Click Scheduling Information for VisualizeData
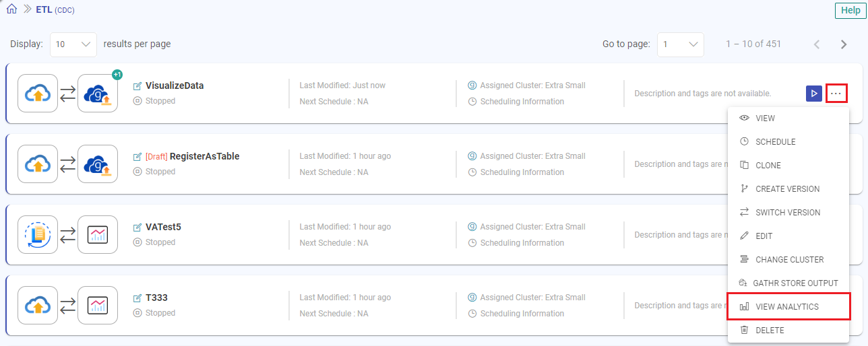The width and height of the screenshot is (868, 346). 522,102
